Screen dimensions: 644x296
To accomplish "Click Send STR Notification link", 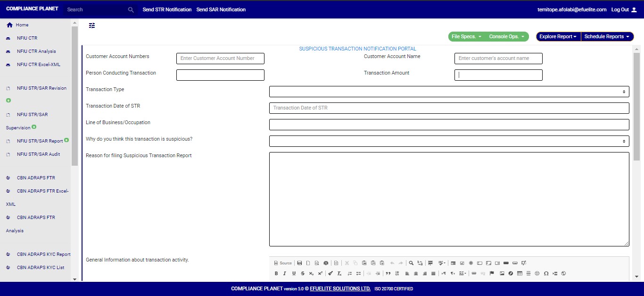I will (x=167, y=9).
